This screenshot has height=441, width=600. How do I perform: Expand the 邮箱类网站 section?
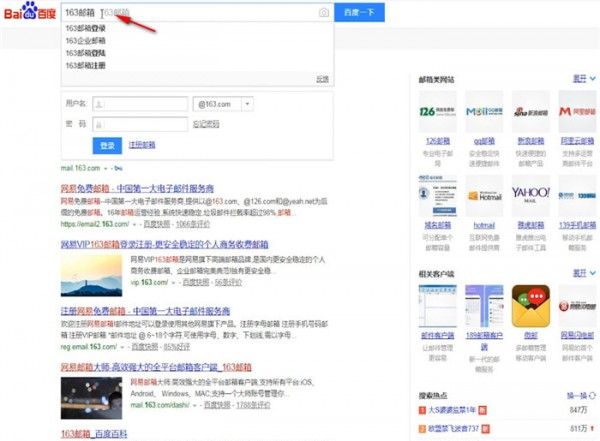click(x=584, y=79)
